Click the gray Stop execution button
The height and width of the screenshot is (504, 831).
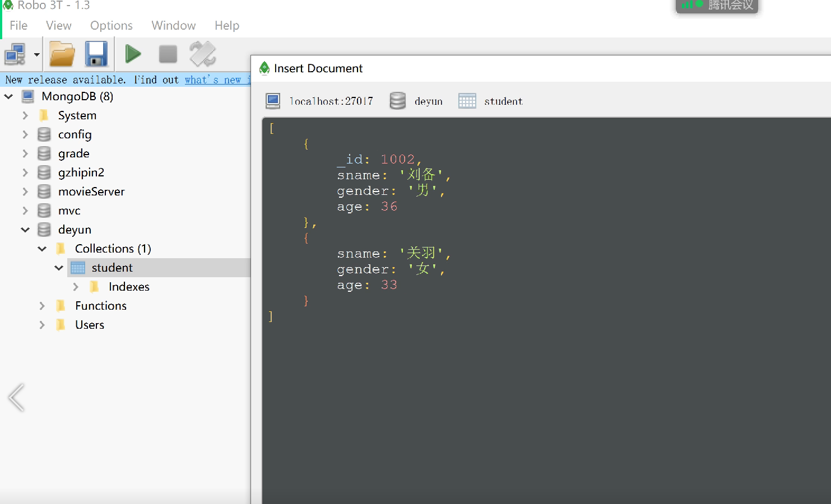[x=168, y=54]
